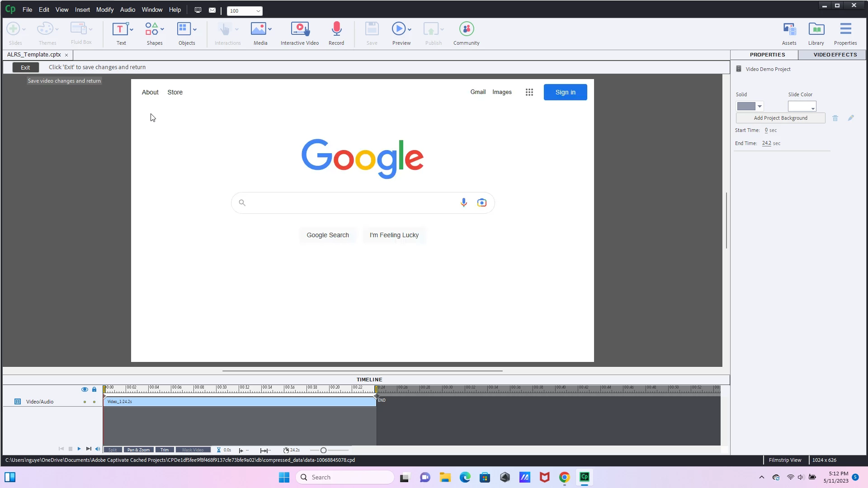
Task: Expand the Solid fill type dropdown
Action: (759, 107)
